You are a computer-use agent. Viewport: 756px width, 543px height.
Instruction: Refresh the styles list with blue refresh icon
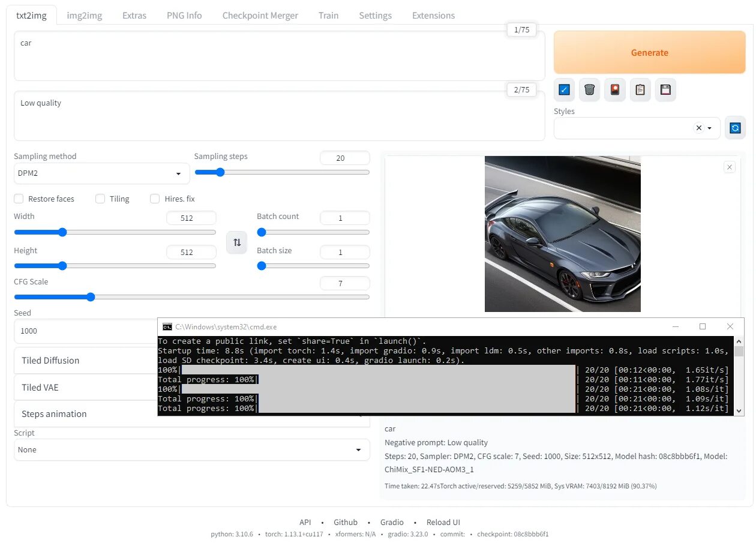[735, 127]
